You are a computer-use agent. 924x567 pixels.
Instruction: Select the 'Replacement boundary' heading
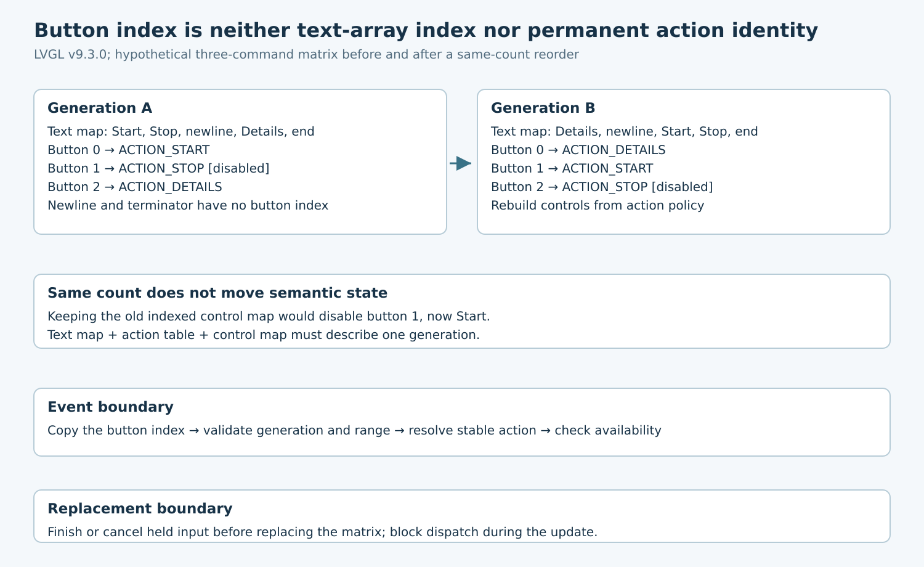(140, 508)
